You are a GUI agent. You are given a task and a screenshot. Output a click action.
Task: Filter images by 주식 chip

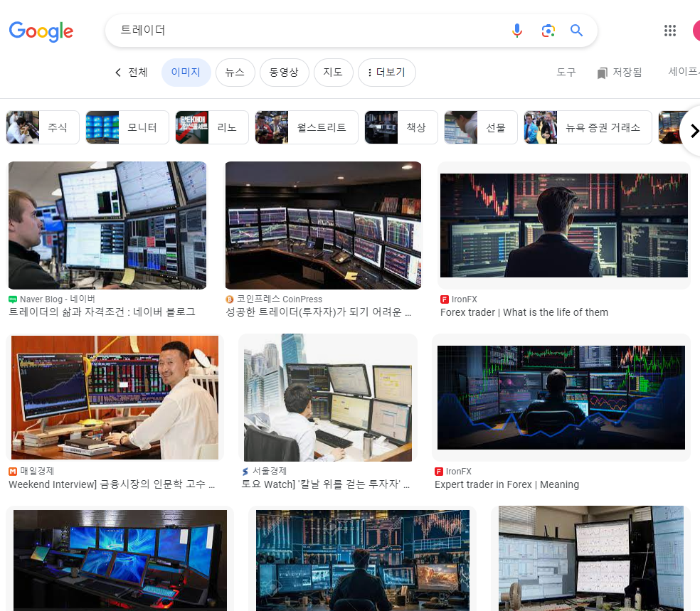[x=43, y=127]
